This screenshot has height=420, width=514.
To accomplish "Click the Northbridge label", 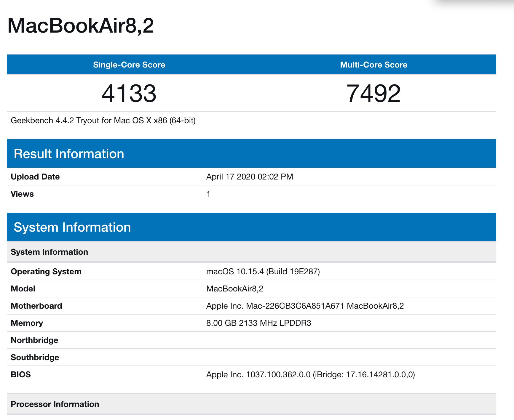I will [x=35, y=340].
